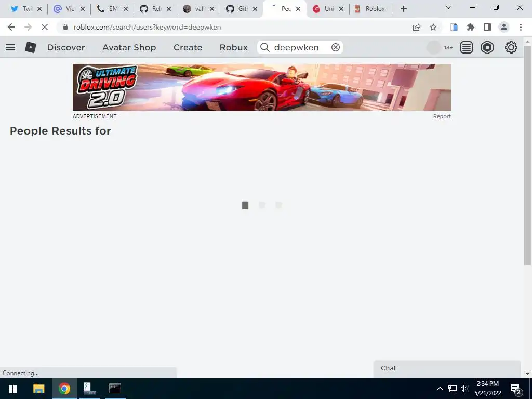Image resolution: width=532 pixels, height=399 pixels.
Task: Open the Robux page link
Action: (233, 47)
